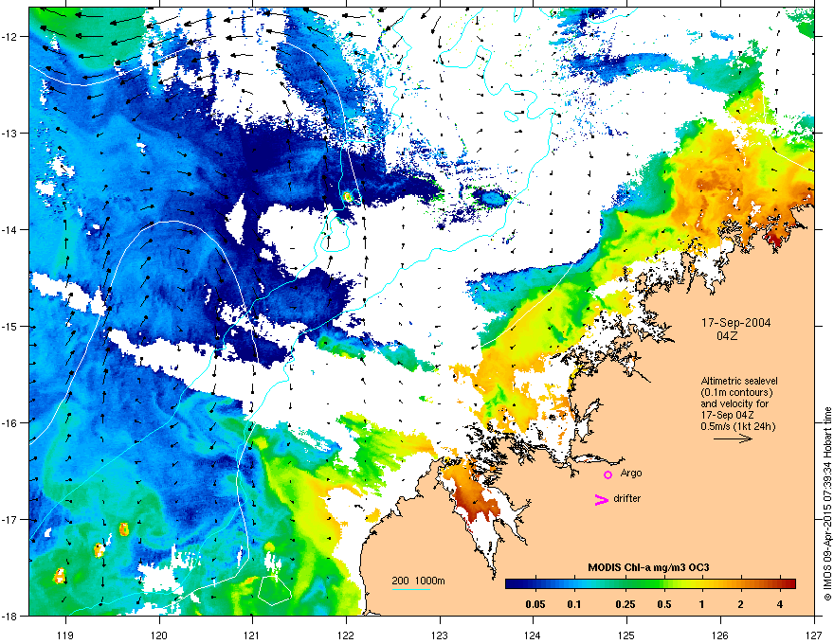834x644 pixels.
Task: Click the 0.25 colorbar tick label
Action: pos(625,604)
